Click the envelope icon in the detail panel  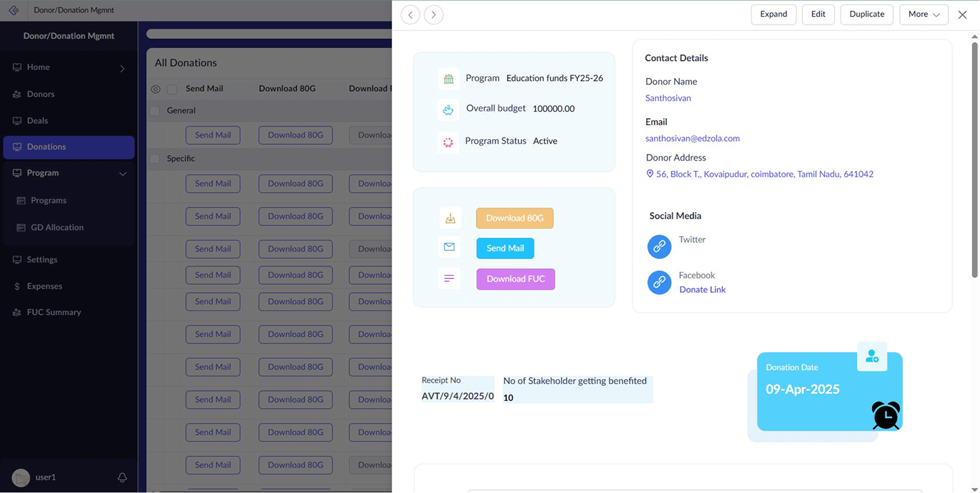coord(450,247)
